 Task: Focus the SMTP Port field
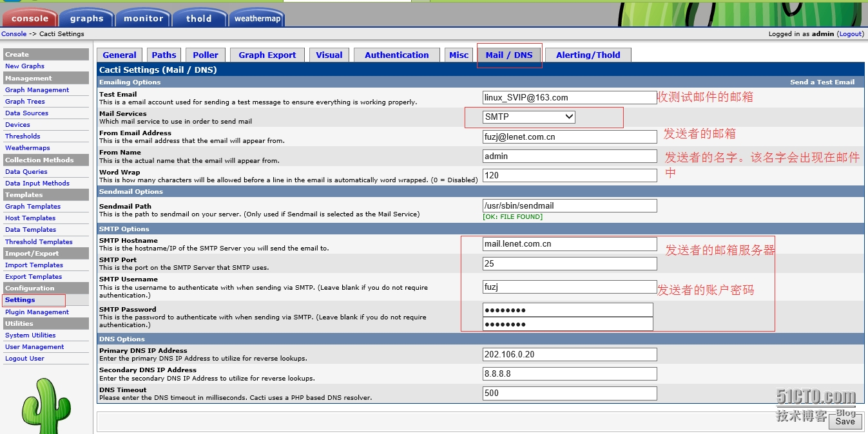click(570, 263)
